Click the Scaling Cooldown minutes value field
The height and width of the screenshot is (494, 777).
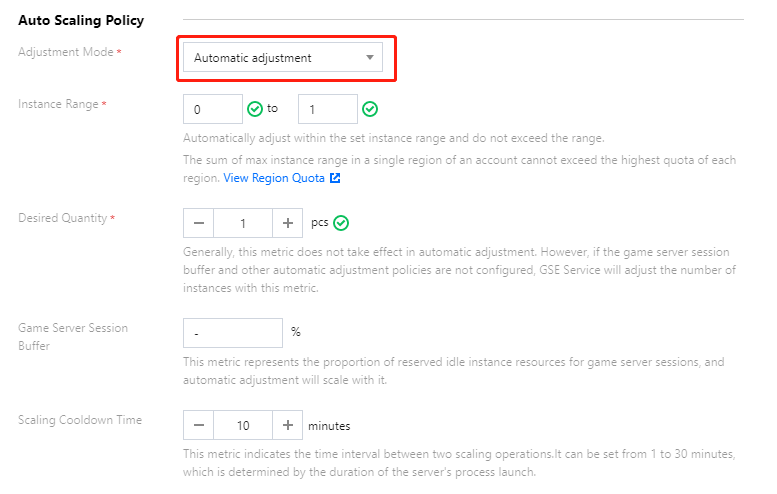243,425
